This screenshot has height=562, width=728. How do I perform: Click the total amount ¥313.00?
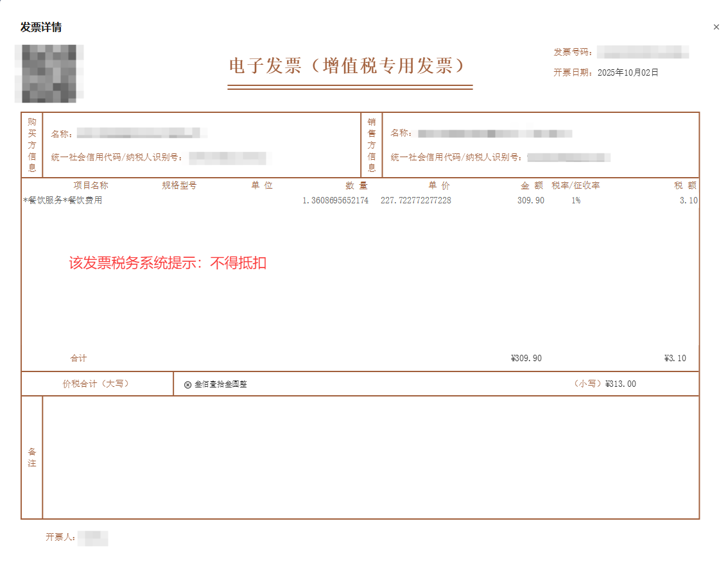coord(620,384)
